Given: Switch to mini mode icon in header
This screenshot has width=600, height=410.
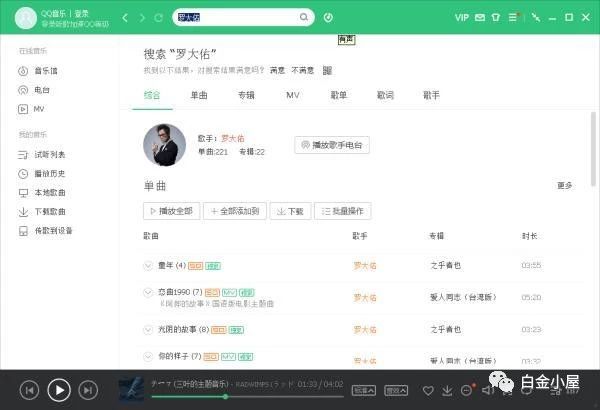Looking at the screenshot, I should tap(536, 17).
